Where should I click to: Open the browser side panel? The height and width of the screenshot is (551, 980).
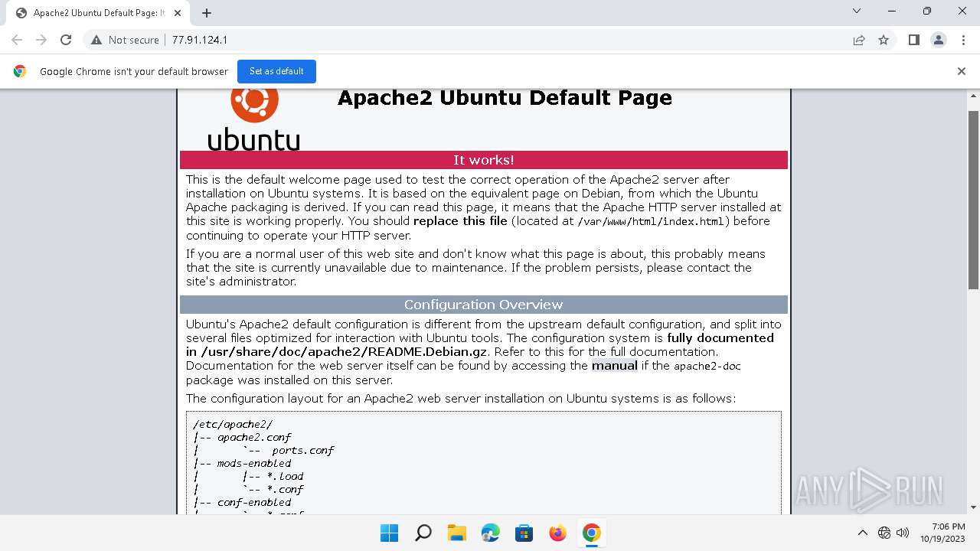[913, 40]
